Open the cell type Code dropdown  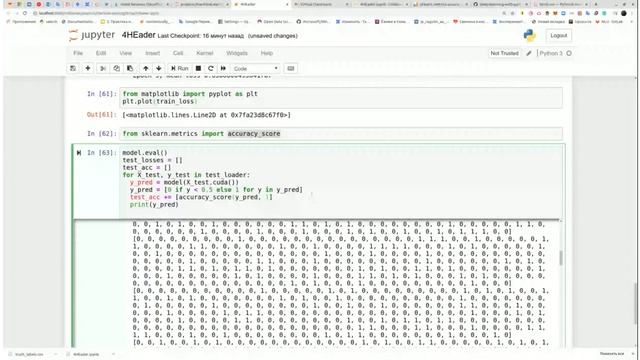[x=256, y=69]
